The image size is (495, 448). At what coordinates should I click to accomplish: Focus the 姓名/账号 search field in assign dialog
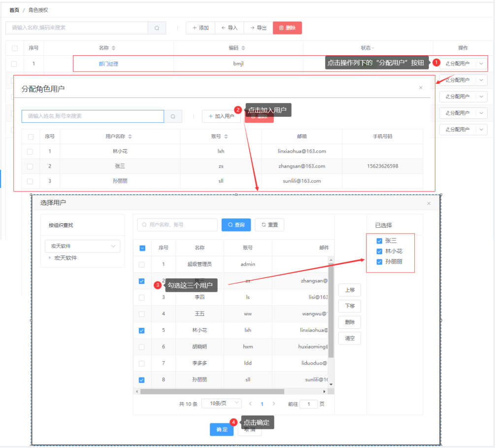pos(93,116)
